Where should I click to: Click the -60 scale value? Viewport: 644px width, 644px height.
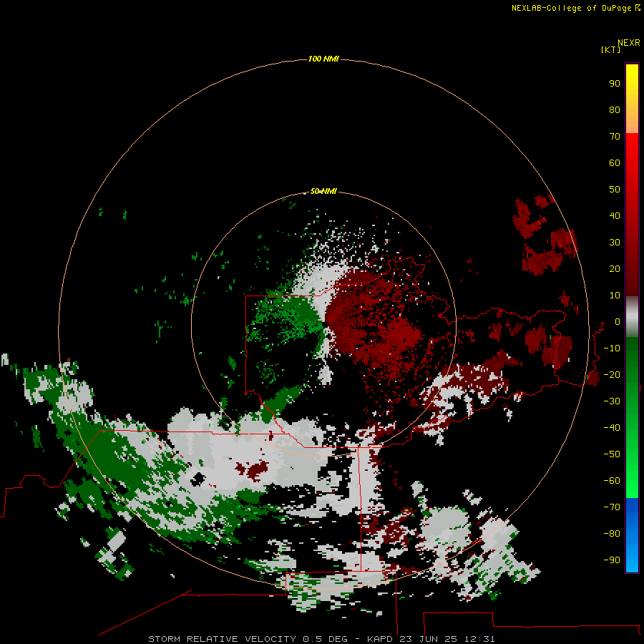(612, 481)
